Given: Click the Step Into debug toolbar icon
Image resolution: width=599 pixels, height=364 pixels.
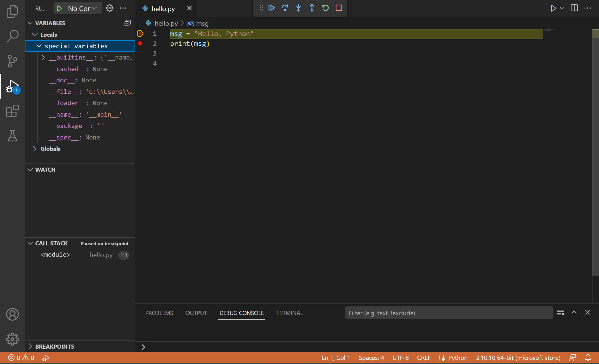Looking at the screenshot, I should tap(298, 8).
